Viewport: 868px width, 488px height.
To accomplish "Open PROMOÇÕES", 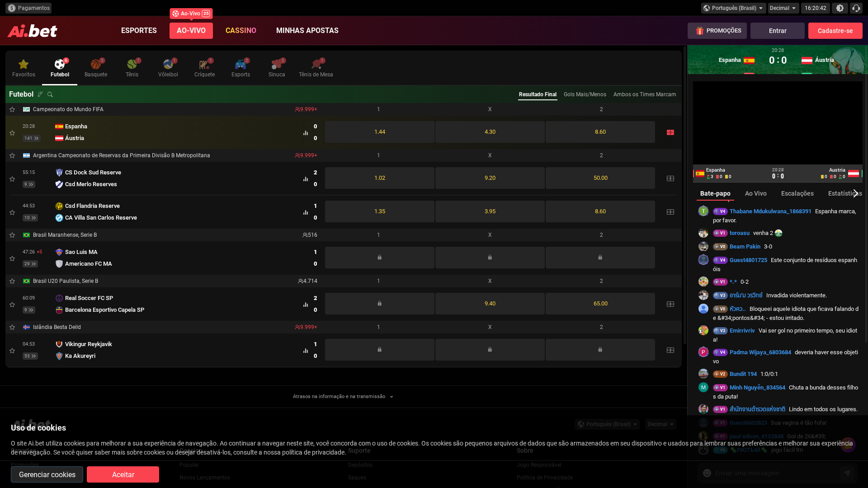I will [x=717, y=31].
